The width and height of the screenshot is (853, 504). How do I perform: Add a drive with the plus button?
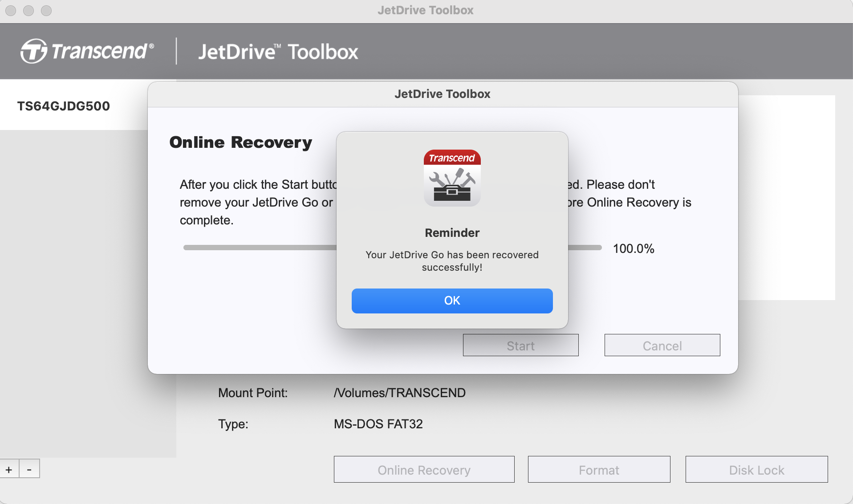[9, 469]
